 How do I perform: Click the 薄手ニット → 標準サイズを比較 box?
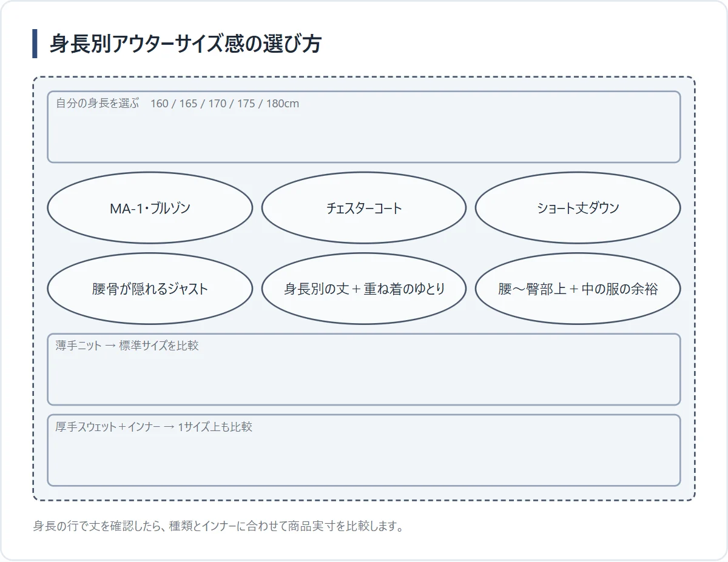pyautogui.click(x=364, y=369)
